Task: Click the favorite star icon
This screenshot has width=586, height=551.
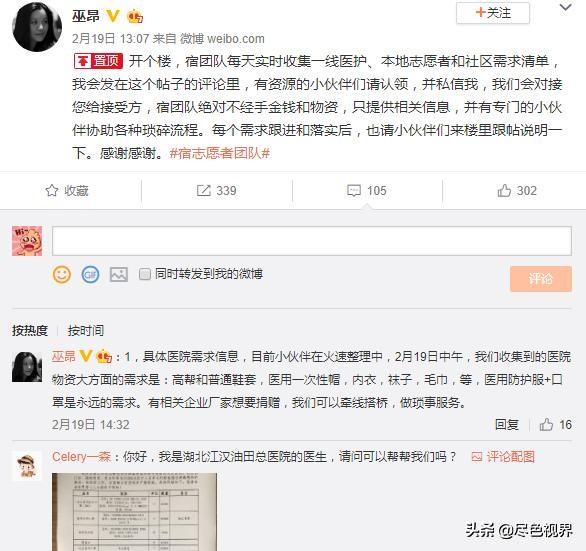Action: tap(52, 191)
